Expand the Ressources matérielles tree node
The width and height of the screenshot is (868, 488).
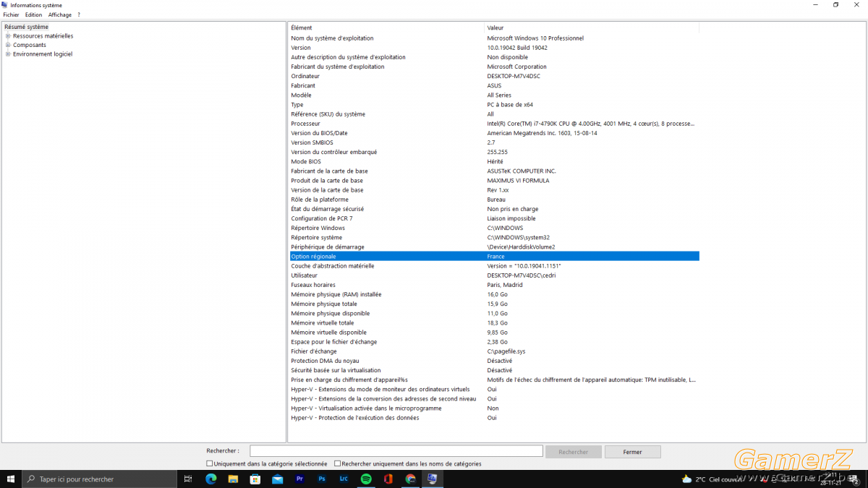coord(8,36)
